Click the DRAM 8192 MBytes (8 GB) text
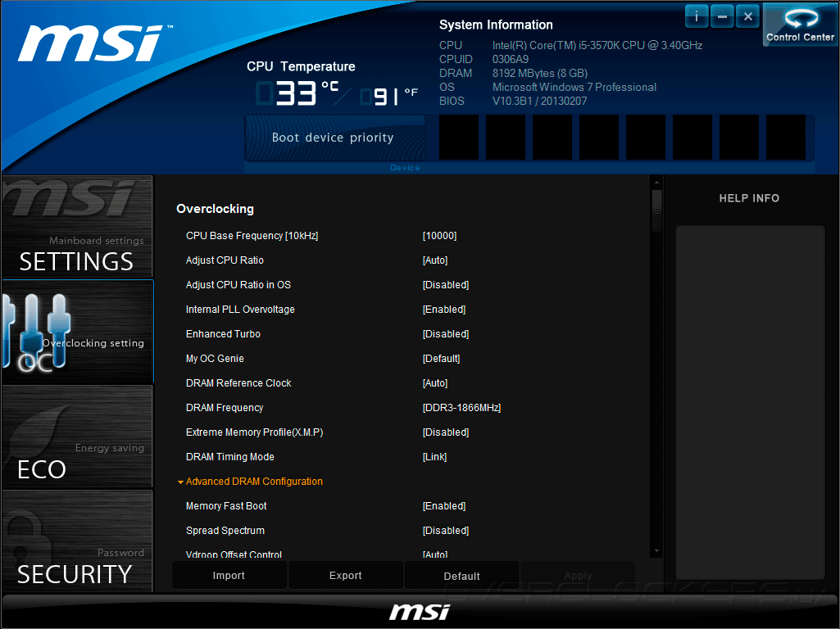Image resolution: width=840 pixels, height=629 pixels. (x=540, y=74)
